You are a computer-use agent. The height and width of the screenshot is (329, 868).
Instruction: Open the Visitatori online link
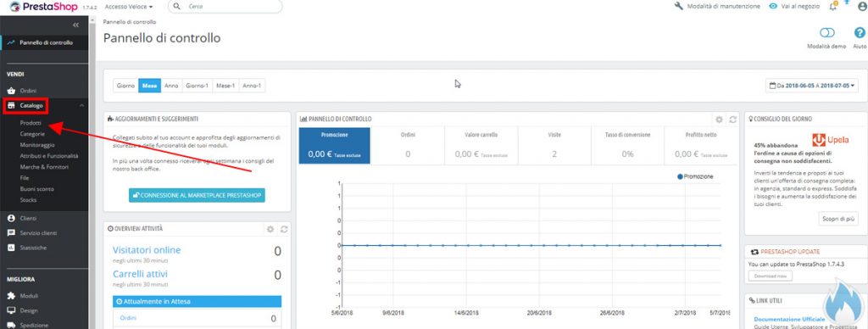(x=147, y=250)
